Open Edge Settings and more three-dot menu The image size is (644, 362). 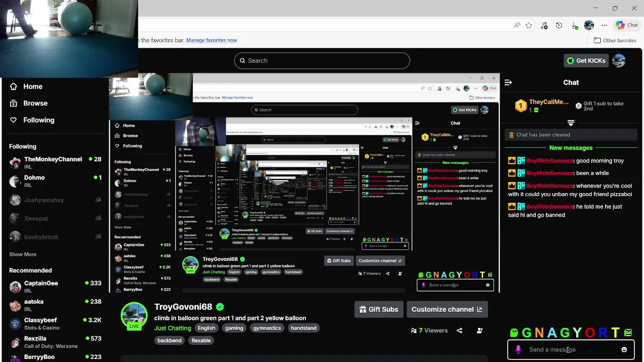[604, 25]
